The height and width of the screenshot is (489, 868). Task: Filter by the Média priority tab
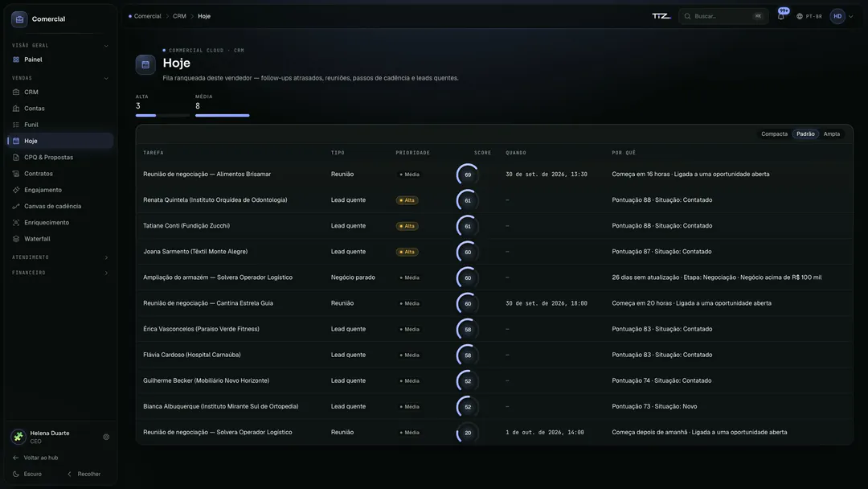point(223,105)
